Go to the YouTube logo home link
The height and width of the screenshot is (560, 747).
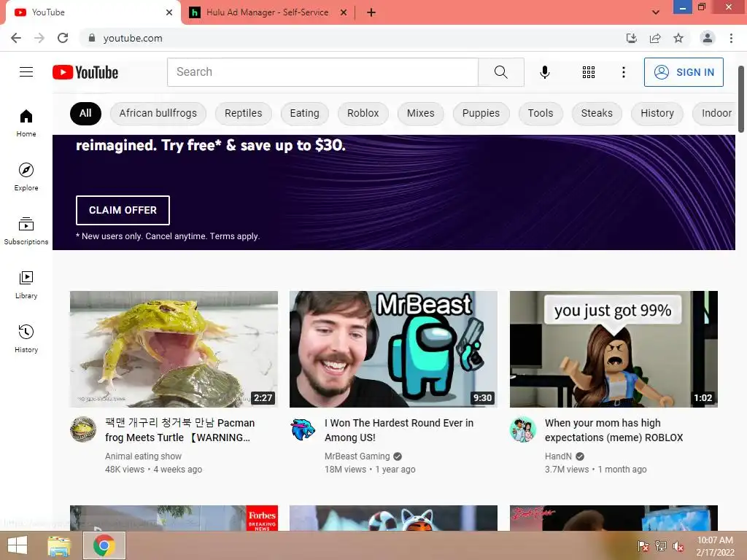click(85, 72)
